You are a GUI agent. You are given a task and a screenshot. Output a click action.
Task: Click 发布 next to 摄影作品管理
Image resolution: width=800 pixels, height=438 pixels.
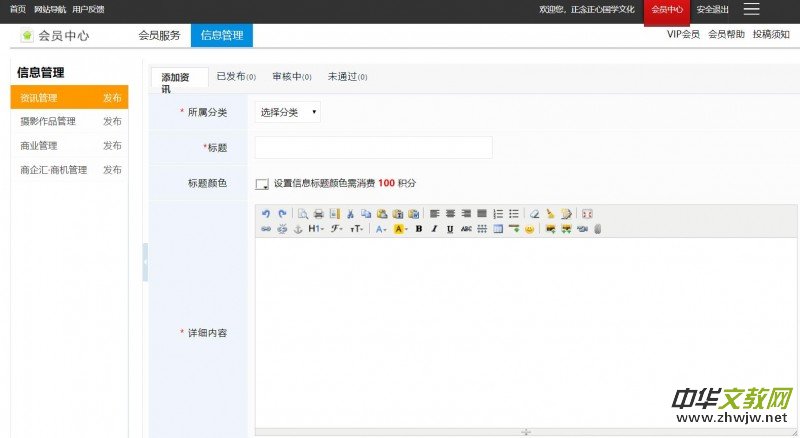(112, 121)
